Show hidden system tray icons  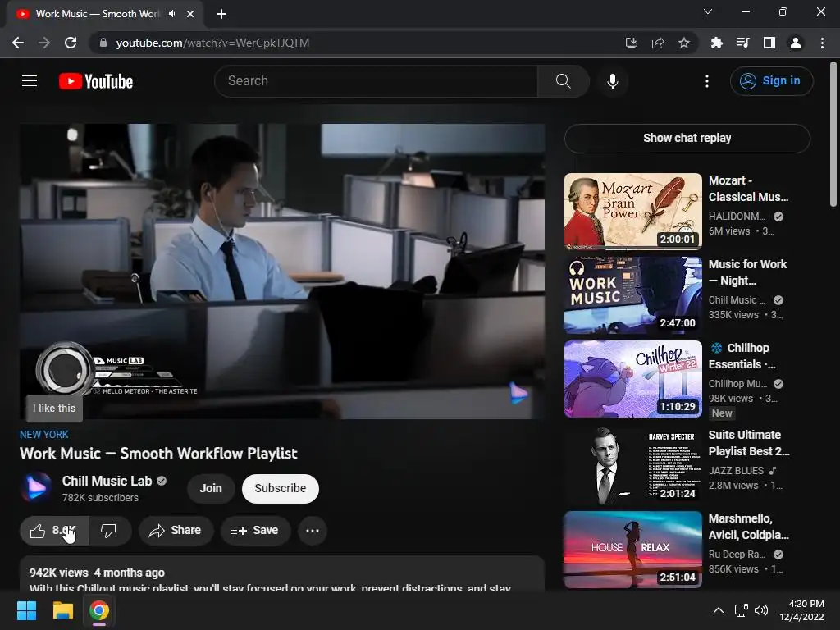(719, 610)
